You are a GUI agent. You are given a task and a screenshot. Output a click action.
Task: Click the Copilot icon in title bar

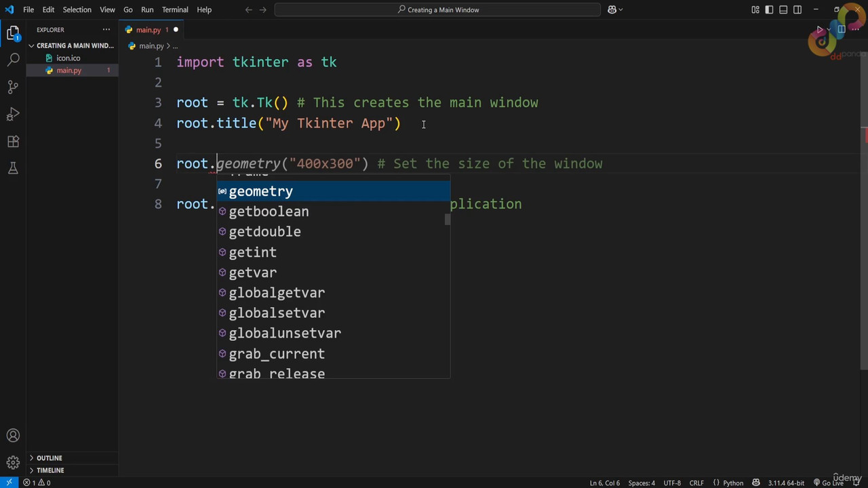point(612,9)
